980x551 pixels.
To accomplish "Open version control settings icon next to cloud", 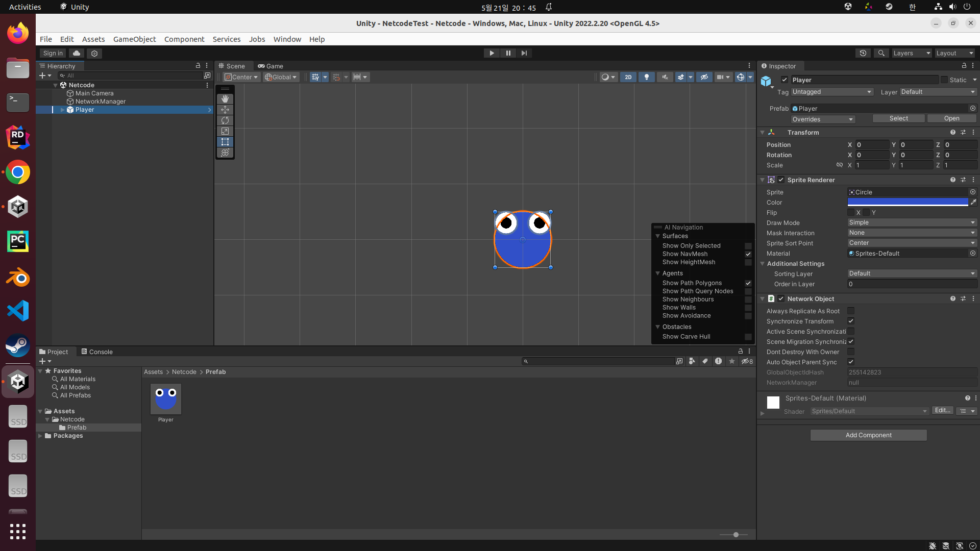I will (x=94, y=53).
